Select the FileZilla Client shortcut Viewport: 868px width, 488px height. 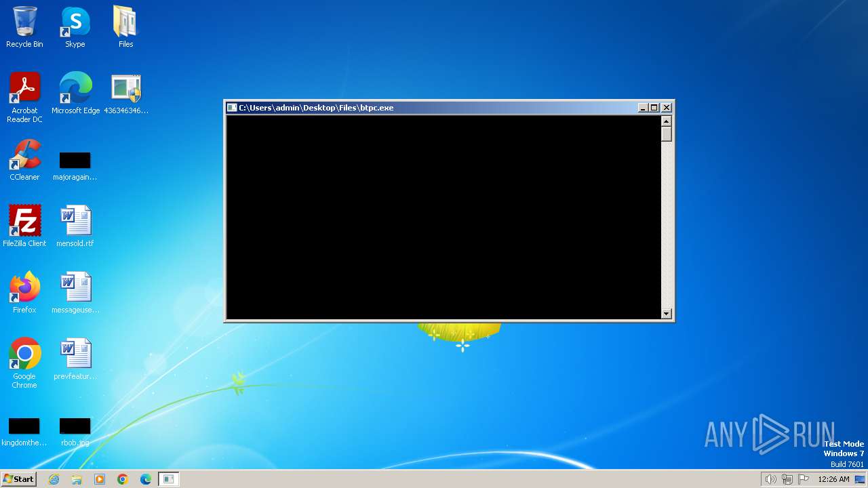[24, 226]
